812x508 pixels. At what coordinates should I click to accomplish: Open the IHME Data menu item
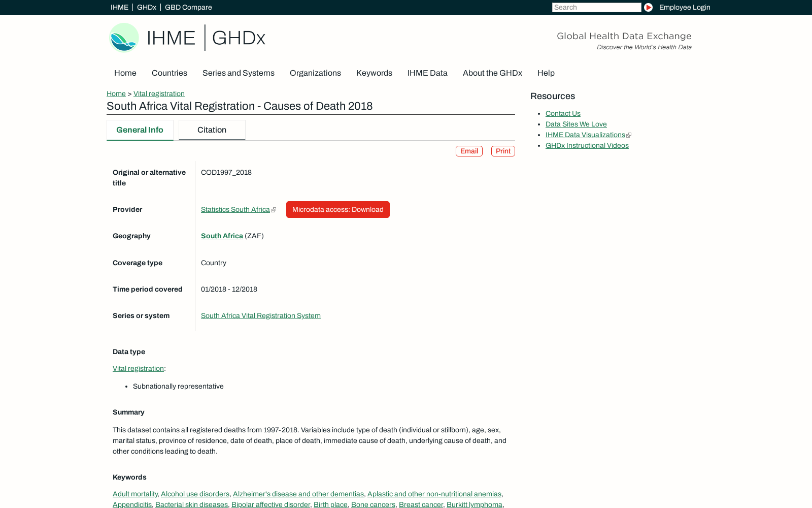(x=427, y=73)
